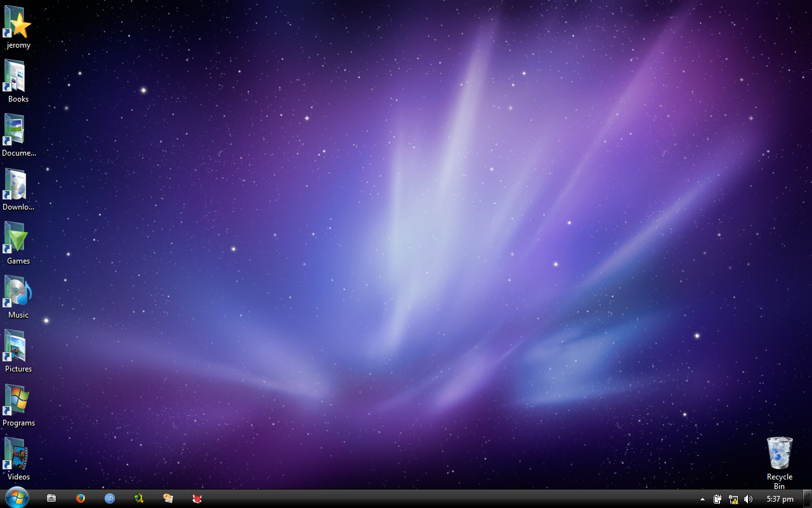
Task: Select the Recycle Bin icon
Action: 780,462
